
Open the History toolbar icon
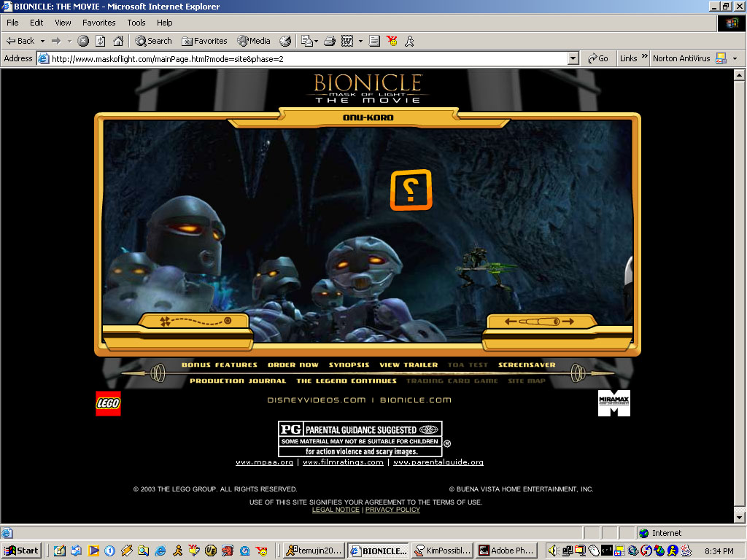pyautogui.click(x=285, y=41)
